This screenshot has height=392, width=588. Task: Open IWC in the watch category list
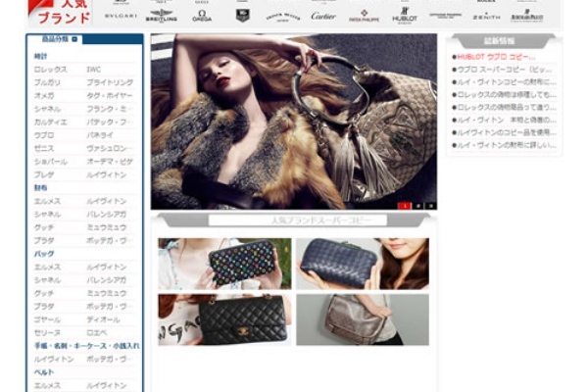tap(94, 70)
